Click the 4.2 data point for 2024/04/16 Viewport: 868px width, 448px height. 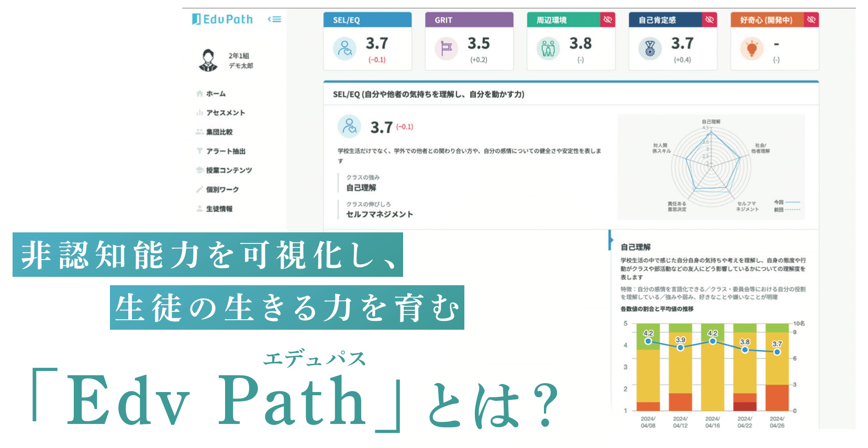click(713, 341)
